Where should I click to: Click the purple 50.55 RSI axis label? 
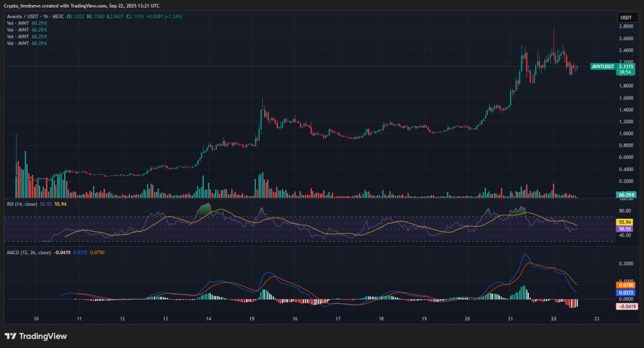pyautogui.click(x=625, y=230)
